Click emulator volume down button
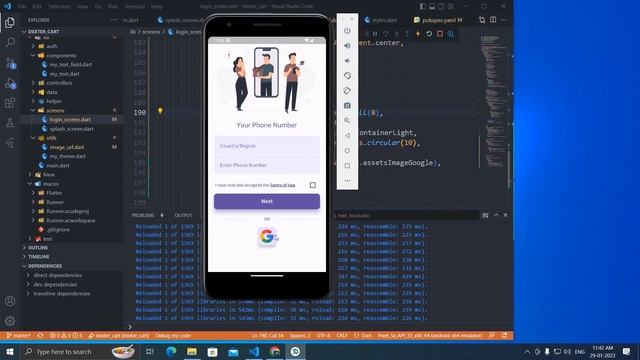 coord(347,61)
